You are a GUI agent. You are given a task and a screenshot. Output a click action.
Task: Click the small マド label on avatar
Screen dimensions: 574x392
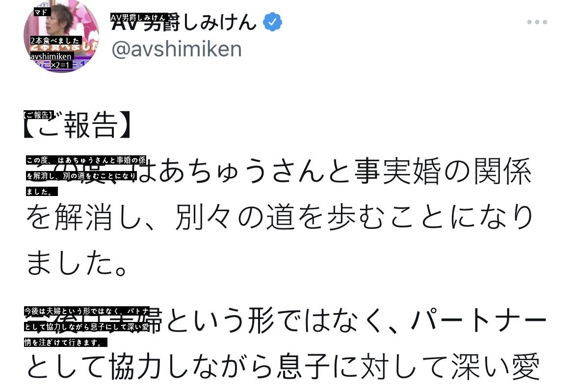coord(42,12)
